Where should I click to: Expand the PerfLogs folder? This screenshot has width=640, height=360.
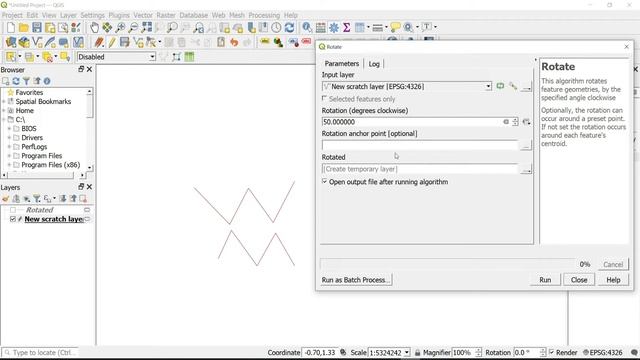(x=9, y=147)
